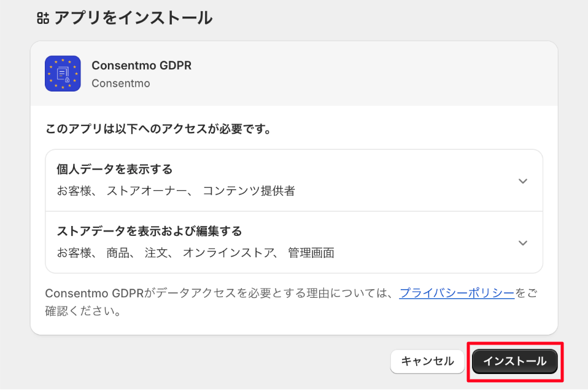
Task: Click the コンテンツ提供者 text in personal data row
Action: [x=249, y=190]
